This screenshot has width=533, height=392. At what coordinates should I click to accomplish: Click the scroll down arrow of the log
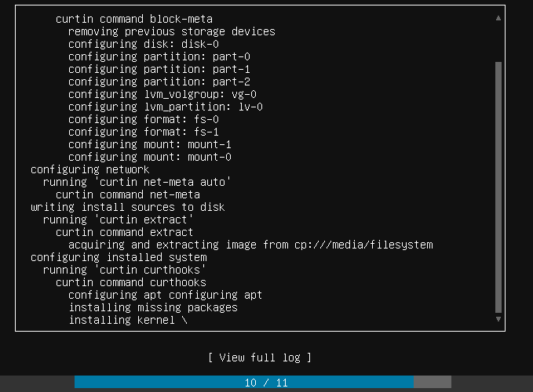pyautogui.click(x=498, y=320)
